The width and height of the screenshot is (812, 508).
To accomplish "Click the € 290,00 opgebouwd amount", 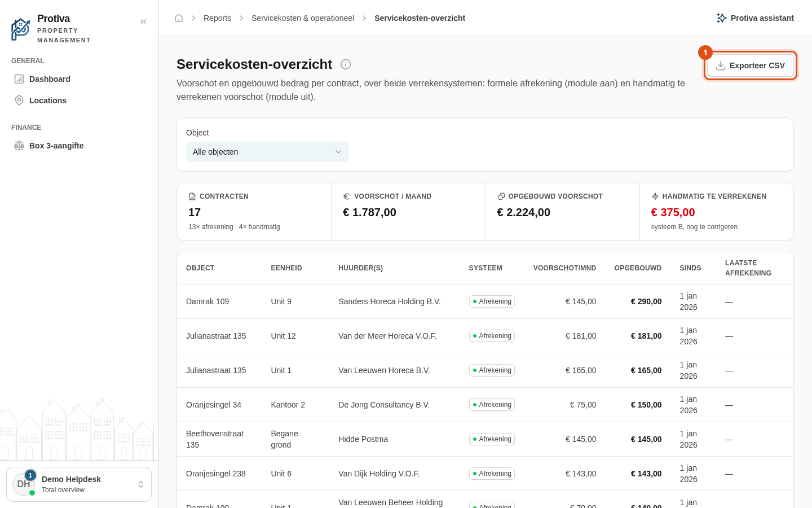I will pos(646,301).
